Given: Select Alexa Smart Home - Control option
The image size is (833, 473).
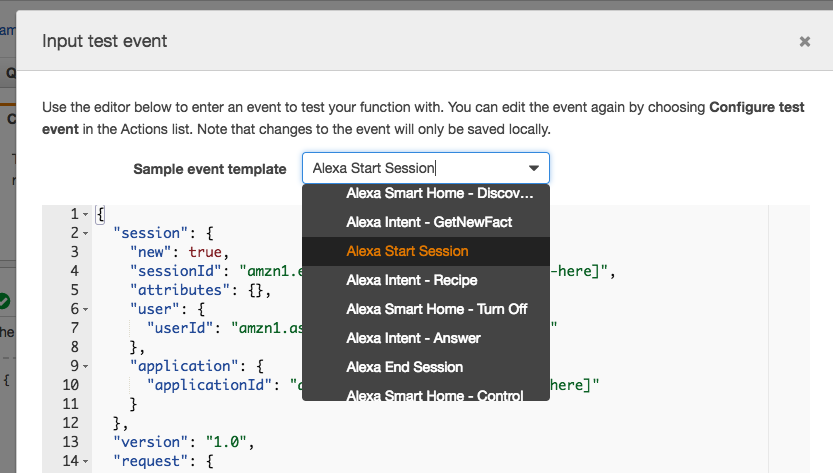Looking at the screenshot, I should tap(426, 394).
